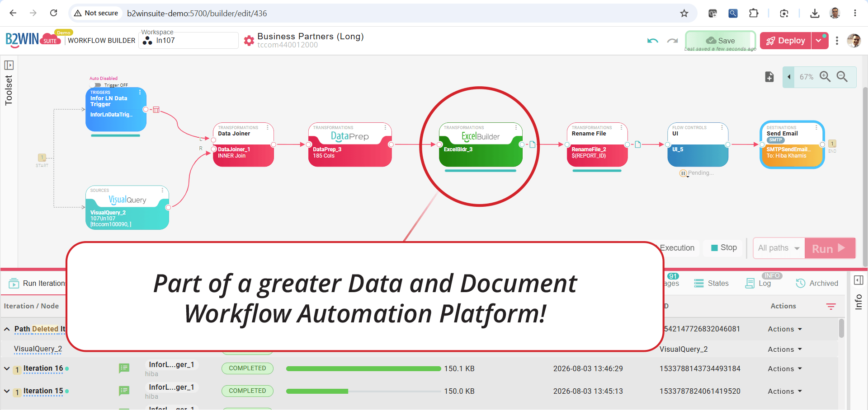Open the Rename File node options menu
This screenshot has width=868, height=410.
coord(622,127)
